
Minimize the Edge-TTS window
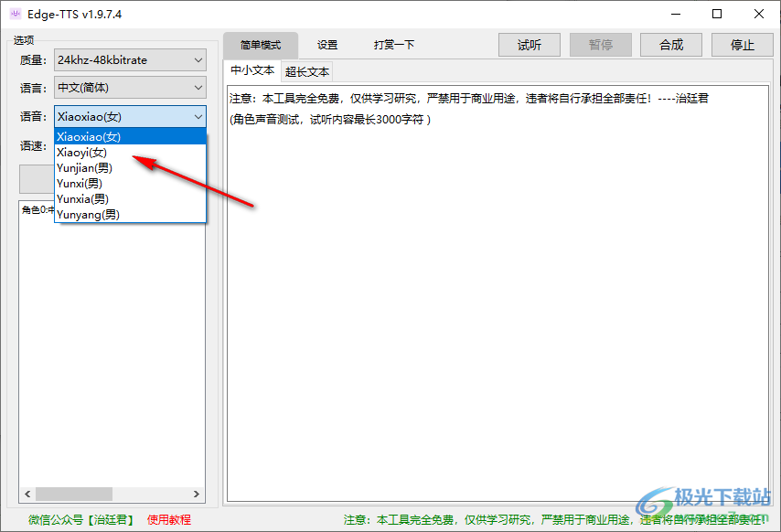[x=676, y=14]
